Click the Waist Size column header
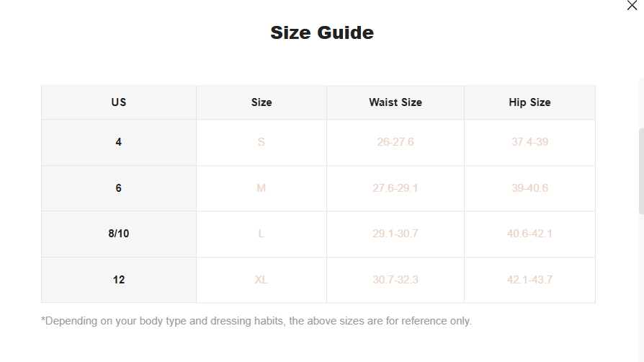 tap(395, 102)
